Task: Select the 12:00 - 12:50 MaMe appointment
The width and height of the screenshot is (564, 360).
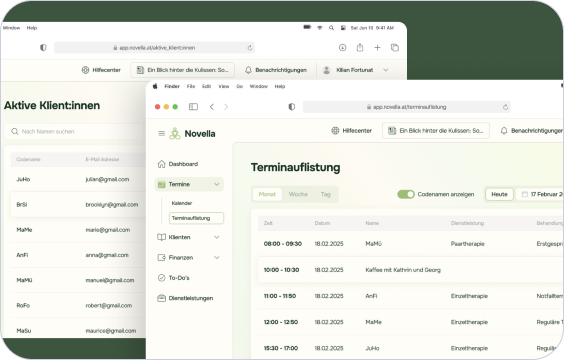Action: (410, 322)
